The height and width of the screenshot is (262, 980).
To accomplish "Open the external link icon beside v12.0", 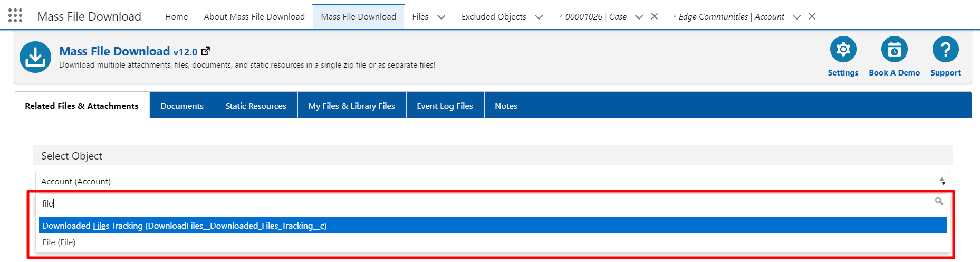I will click(206, 51).
